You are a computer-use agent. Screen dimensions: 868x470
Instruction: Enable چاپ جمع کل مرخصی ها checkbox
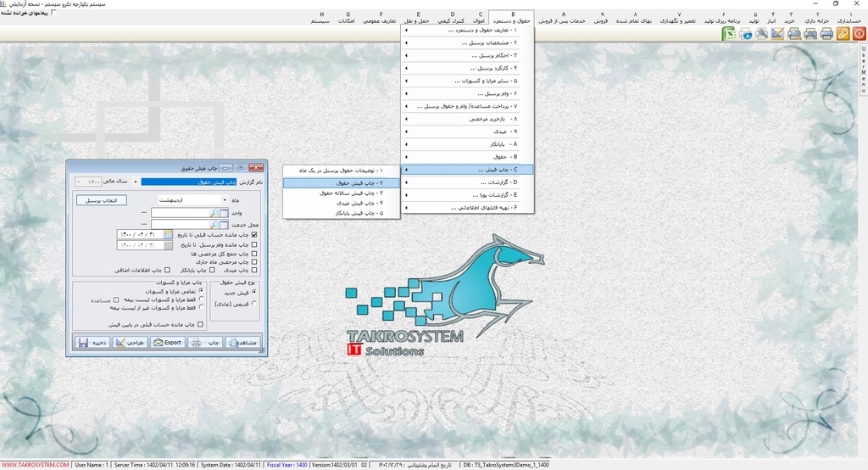point(254,254)
